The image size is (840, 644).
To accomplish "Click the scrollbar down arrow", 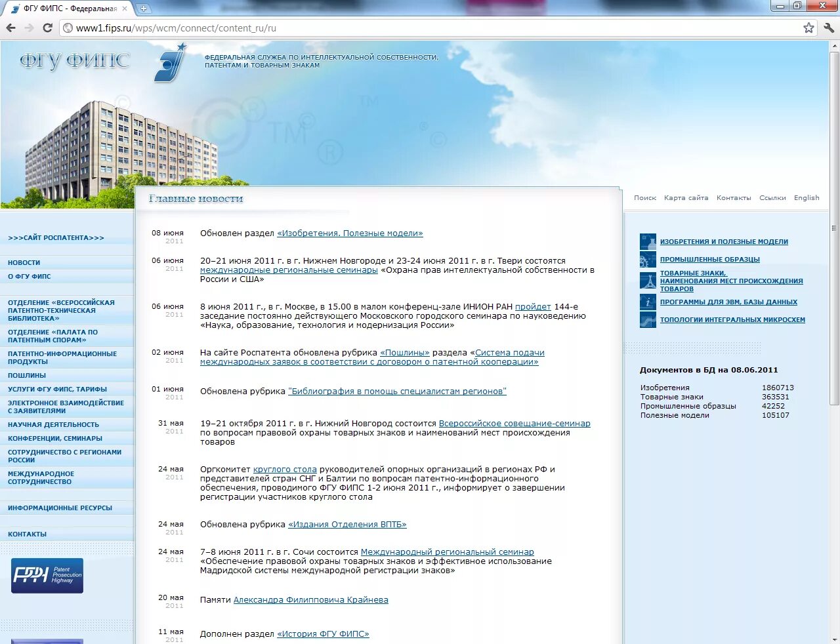I will 834,639.
